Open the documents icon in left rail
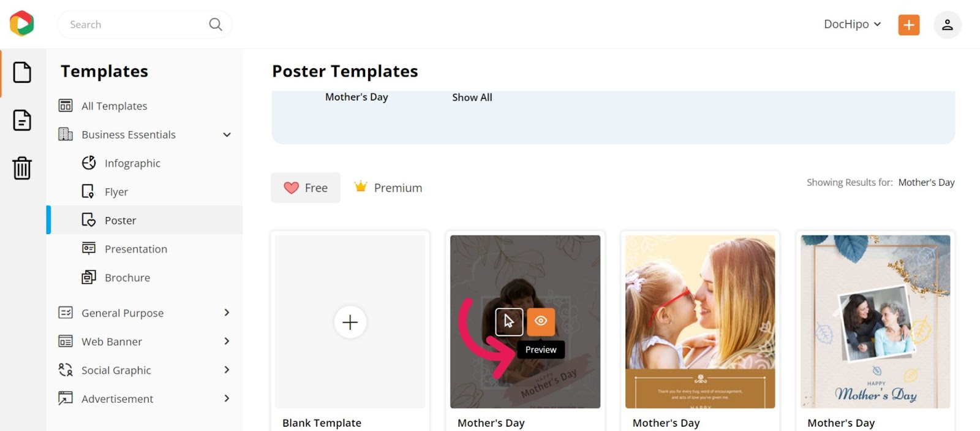980x431 pixels. click(x=22, y=120)
